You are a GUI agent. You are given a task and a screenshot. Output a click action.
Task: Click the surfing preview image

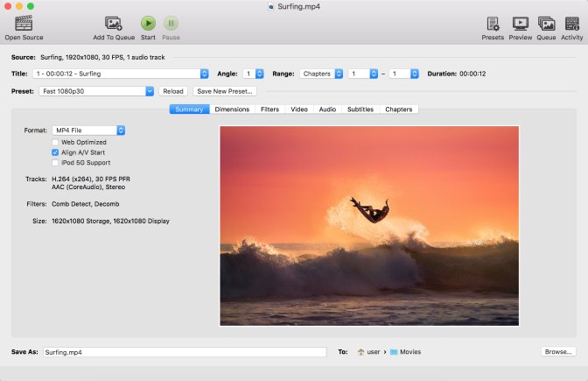pos(369,226)
